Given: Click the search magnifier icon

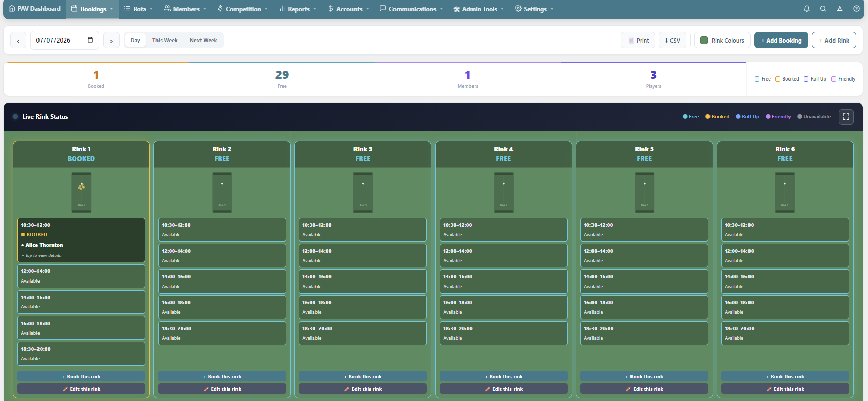Looking at the screenshot, I should [823, 9].
